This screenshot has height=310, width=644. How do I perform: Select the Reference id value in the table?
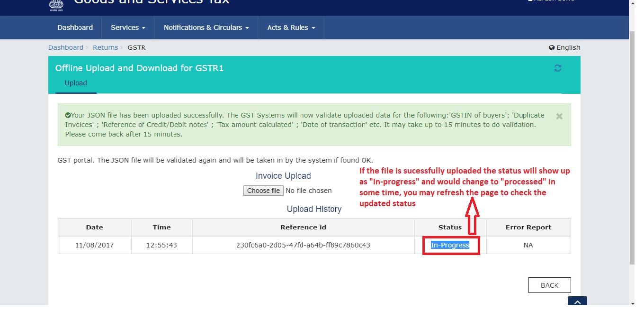(303, 245)
